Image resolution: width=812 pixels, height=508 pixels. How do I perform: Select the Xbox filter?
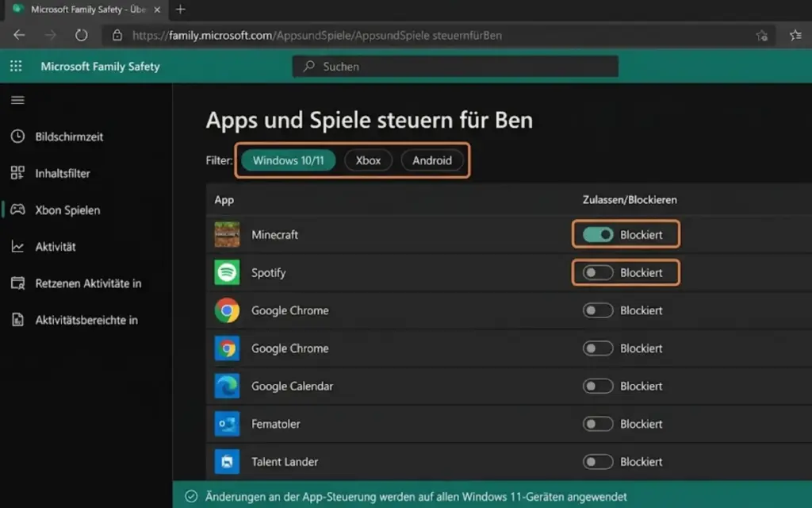coord(368,160)
